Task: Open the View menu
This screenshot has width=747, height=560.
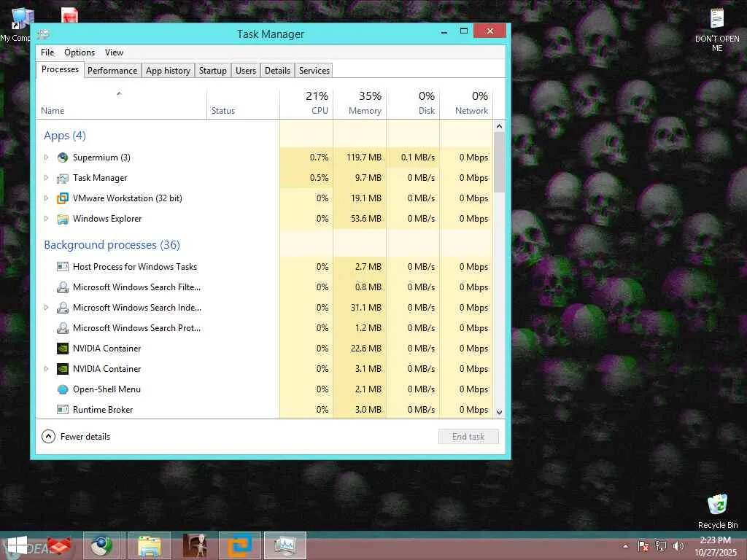Action: (x=114, y=52)
